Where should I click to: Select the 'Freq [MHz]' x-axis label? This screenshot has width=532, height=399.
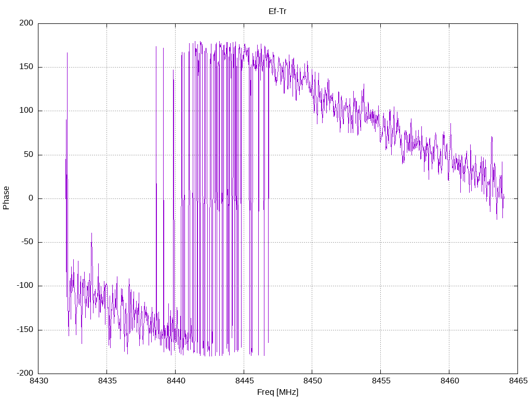tap(277, 392)
